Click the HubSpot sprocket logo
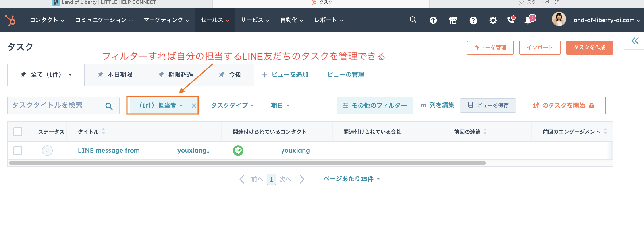Viewport: 644px width, 246px height. (x=10, y=20)
